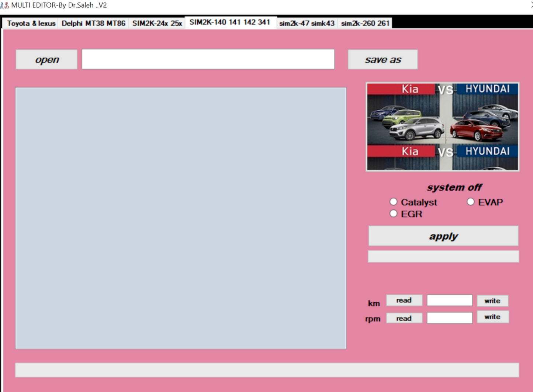533x392 pixels.
Task: Read the current rpm value
Action: click(404, 318)
